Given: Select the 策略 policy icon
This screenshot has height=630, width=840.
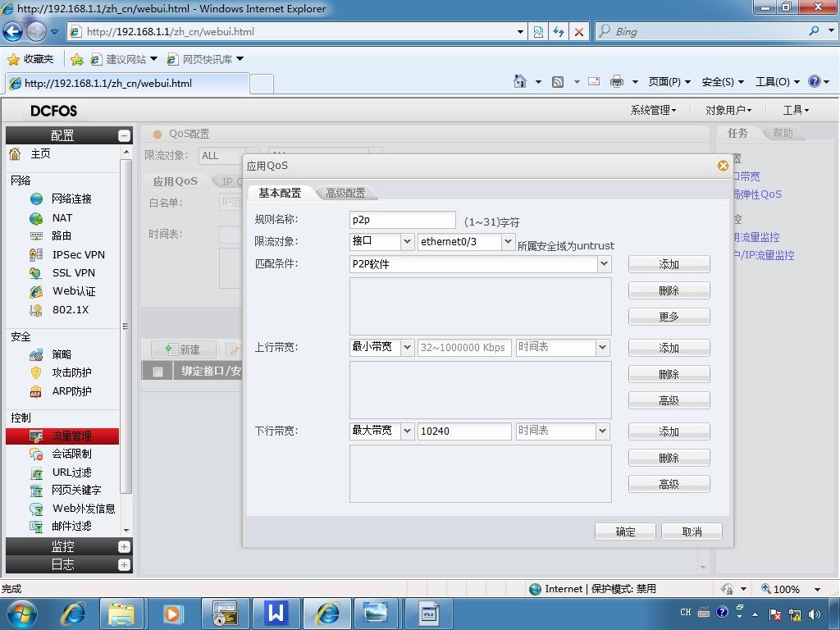Looking at the screenshot, I should (x=36, y=354).
